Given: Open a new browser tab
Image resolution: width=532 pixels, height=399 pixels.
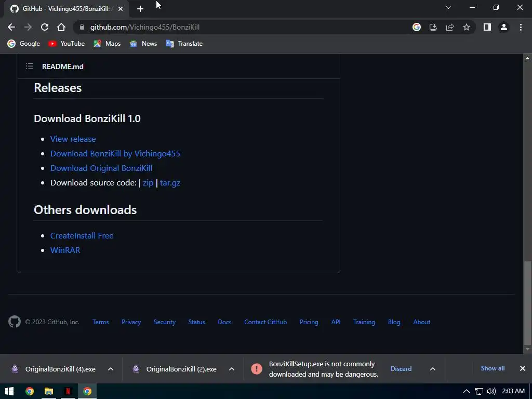Looking at the screenshot, I should click(x=140, y=9).
